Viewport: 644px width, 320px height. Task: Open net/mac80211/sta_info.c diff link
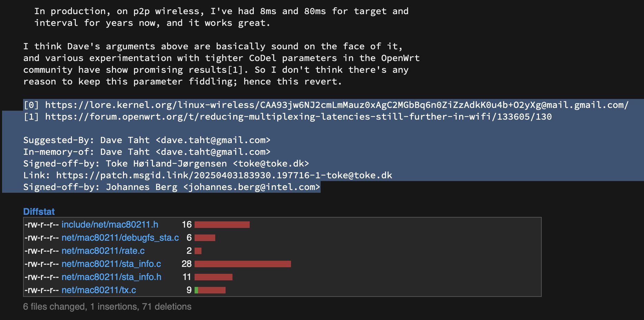pyautogui.click(x=111, y=264)
